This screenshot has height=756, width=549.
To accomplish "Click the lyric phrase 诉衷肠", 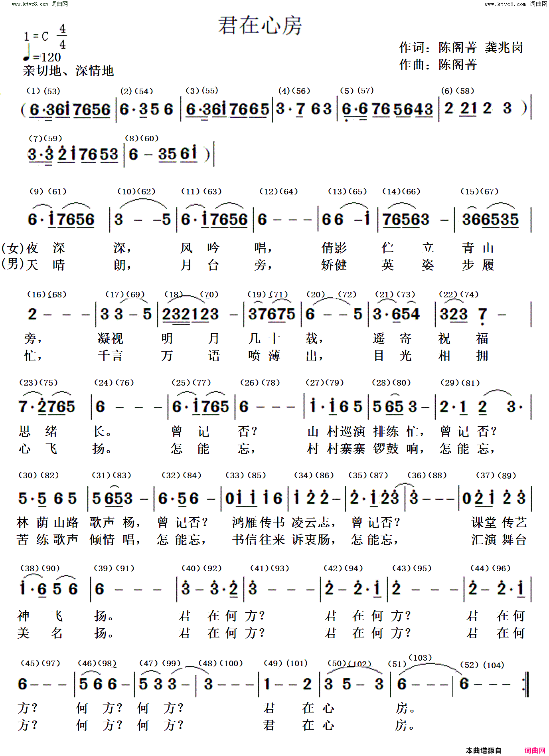I will [311, 539].
